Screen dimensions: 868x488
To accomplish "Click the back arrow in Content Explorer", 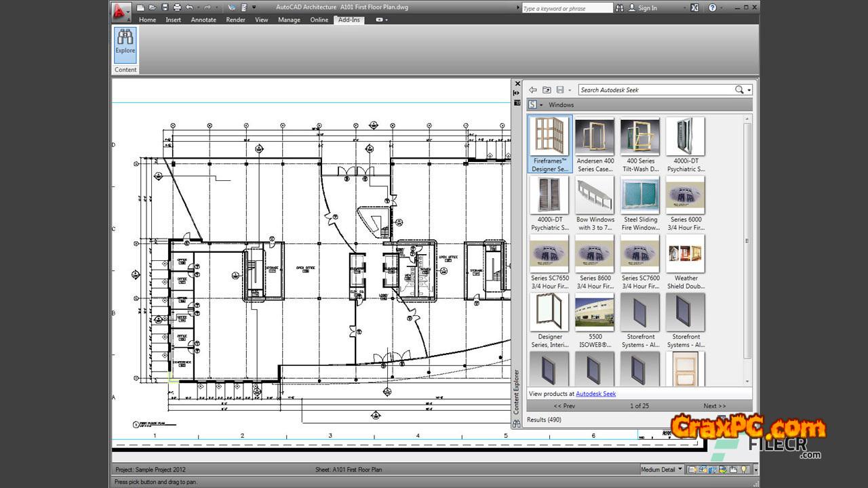I will click(533, 90).
